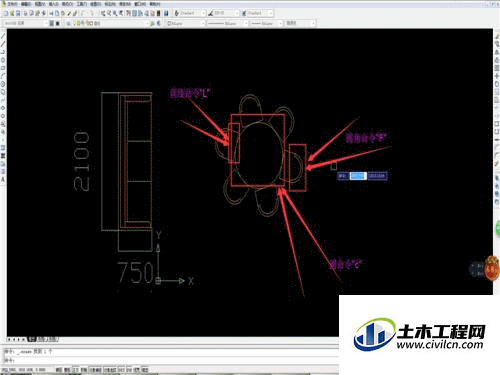Open the Layer list dropdown

click(x=147, y=23)
